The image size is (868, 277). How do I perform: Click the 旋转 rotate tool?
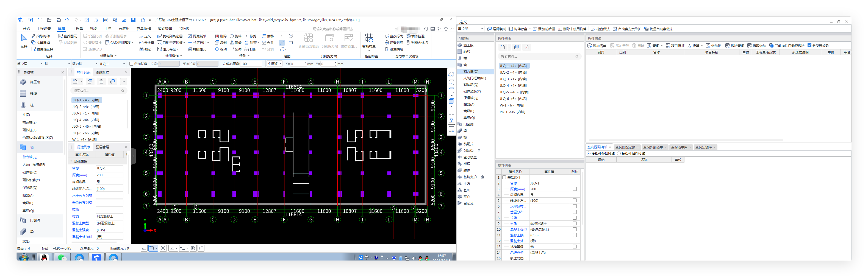[x=235, y=36]
